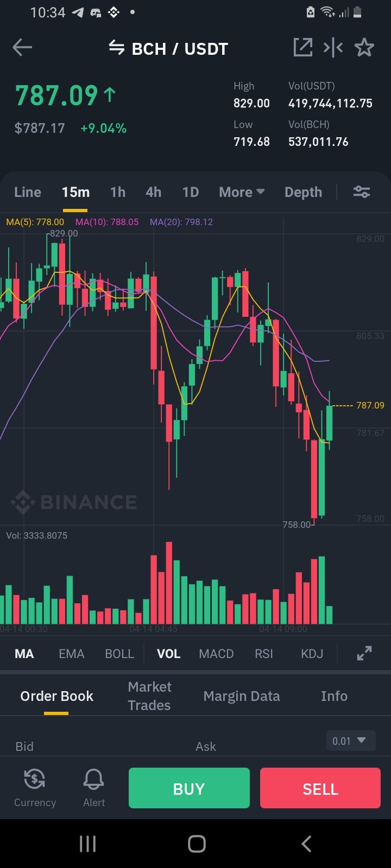Expand the More timeframes dropdown
391x868 pixels.
(x=242, y=192)
